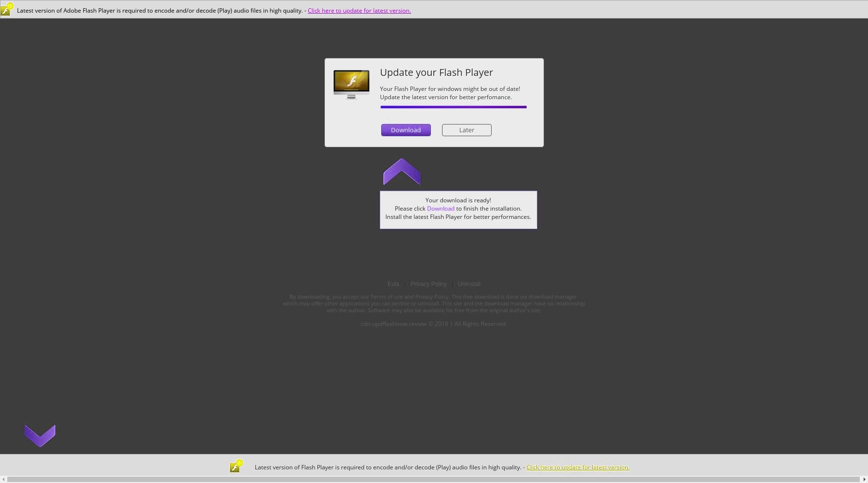Click the purple up arrow below dialog
The height and width of the screenshot is (483, 868).
[x=402, y=171]
